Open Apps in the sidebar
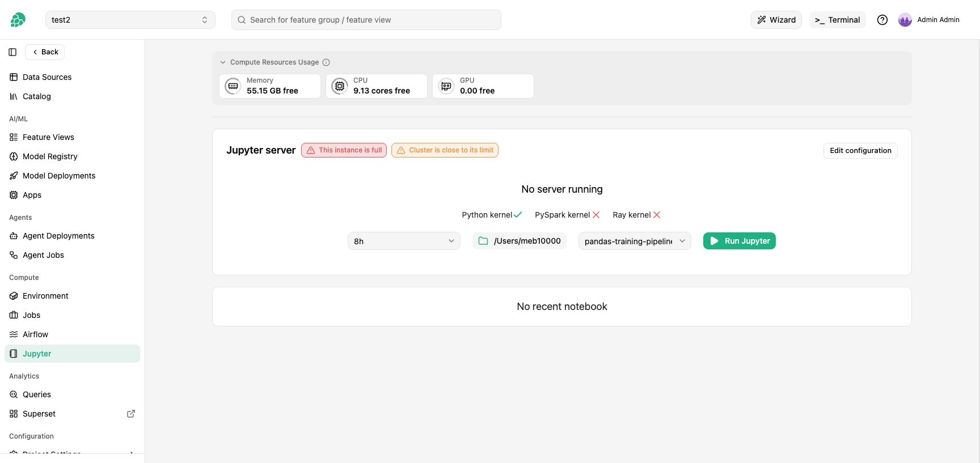This screenshot has width=980, height=463. coord(72,195)
